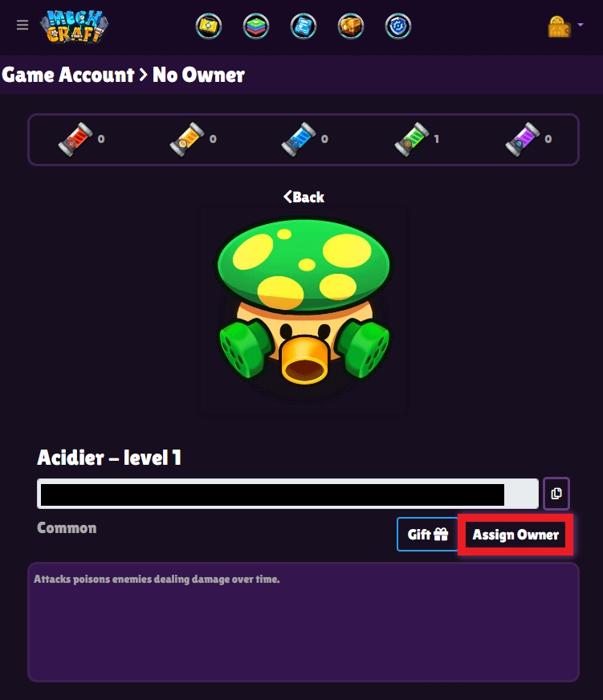Select the orange battery capsule
This screenshot has width=603, height=700.
pyautogui.click(x=187, y=140)
